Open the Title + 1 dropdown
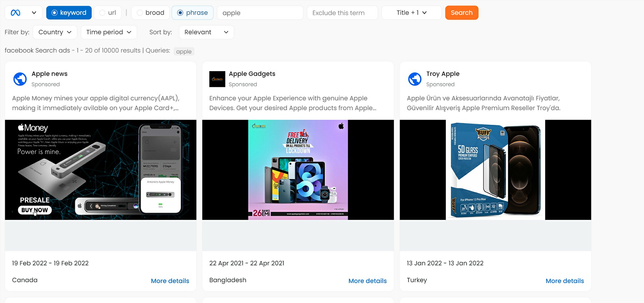Viewport: 644px width, 303px height. click(412, 13)
